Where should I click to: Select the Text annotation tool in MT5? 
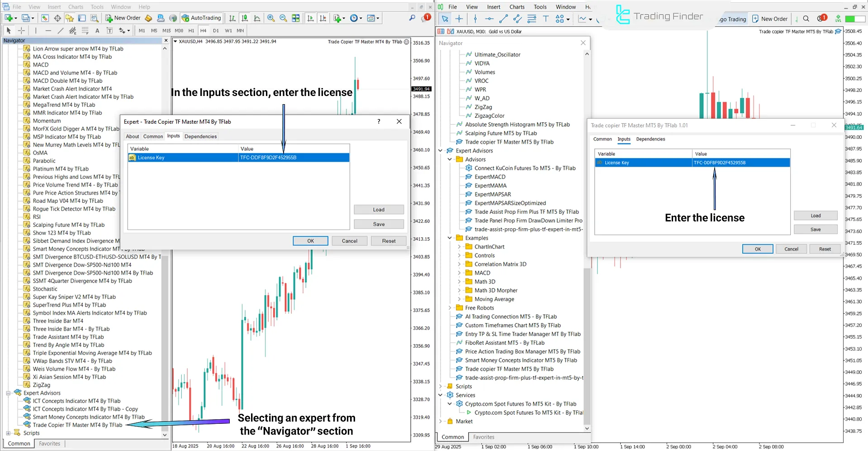pyautogui.click(x=546, y=19)
